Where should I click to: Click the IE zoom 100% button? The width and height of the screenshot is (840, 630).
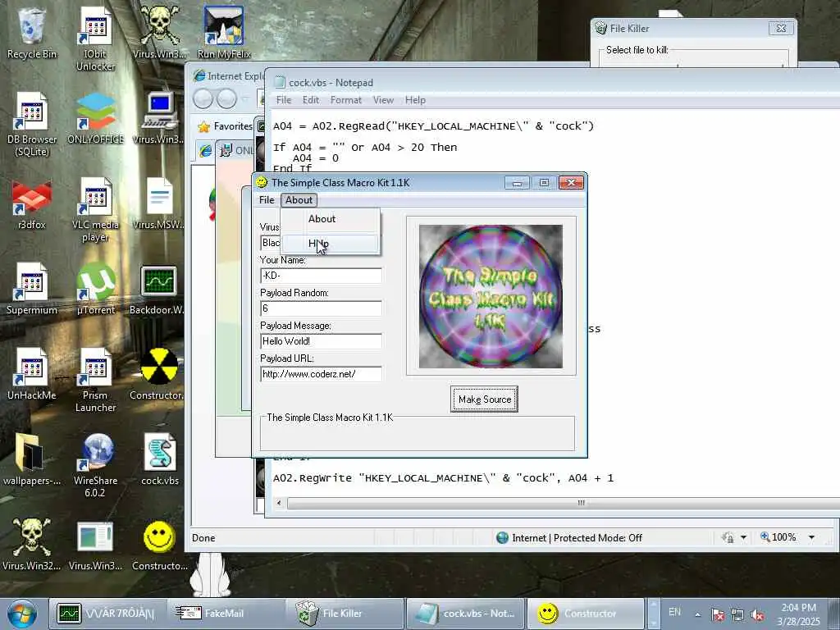778,537
